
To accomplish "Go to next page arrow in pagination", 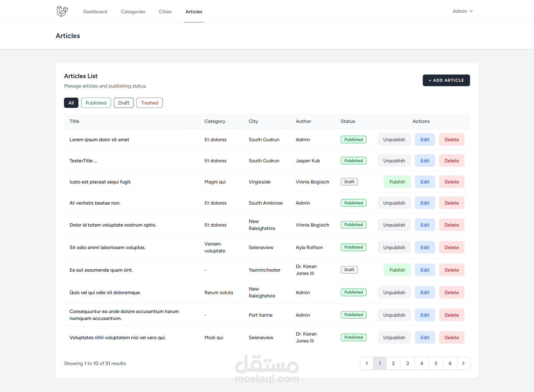I will tap(463, 363).
